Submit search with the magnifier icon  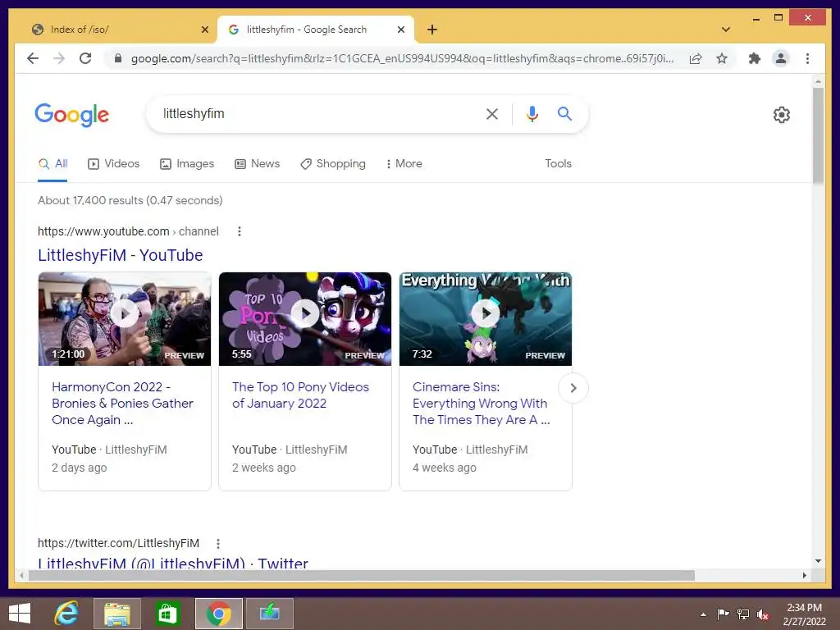pyautogui.click(x=564, y=113)
